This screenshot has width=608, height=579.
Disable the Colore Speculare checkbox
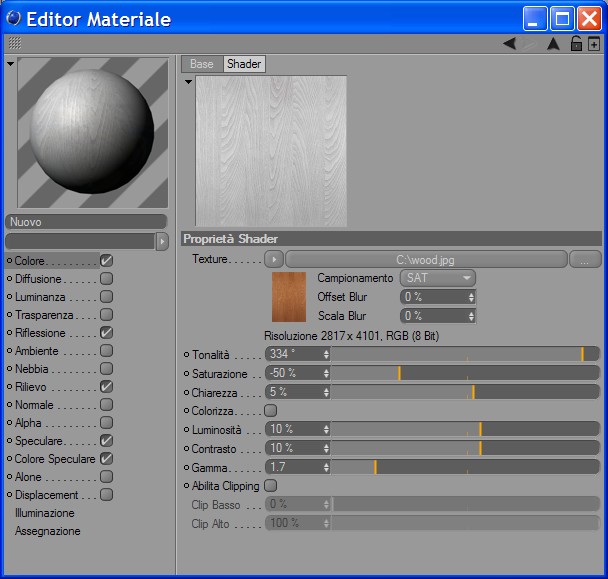pyautogui.click(x=106, y=459)
